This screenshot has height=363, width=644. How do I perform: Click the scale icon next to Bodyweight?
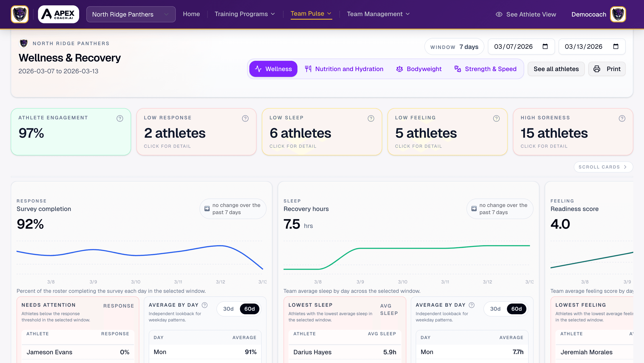tap(400, 69)
